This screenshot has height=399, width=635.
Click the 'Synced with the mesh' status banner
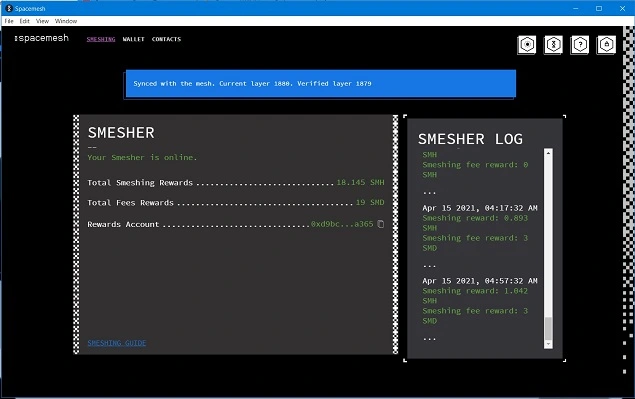click(321, 83)
